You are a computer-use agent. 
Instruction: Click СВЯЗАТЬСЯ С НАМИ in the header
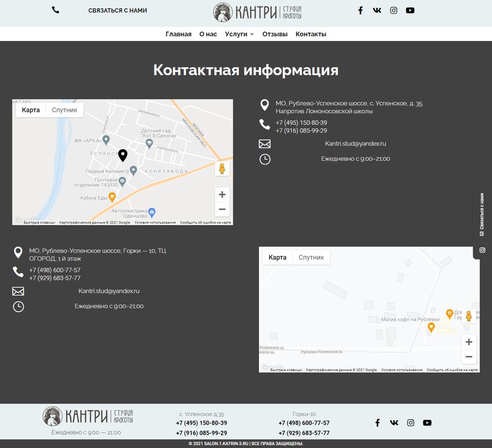coord(118,10)
